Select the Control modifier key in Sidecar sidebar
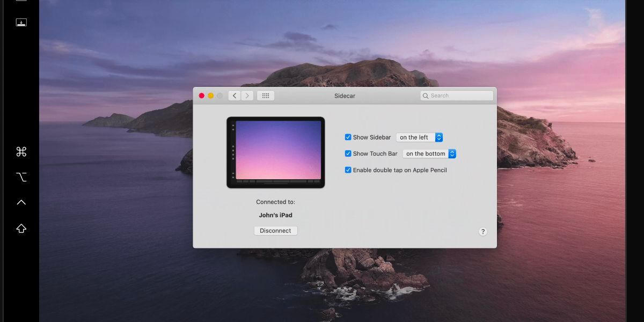This screenshot has height=322, width=644. [x=20, y=201]
